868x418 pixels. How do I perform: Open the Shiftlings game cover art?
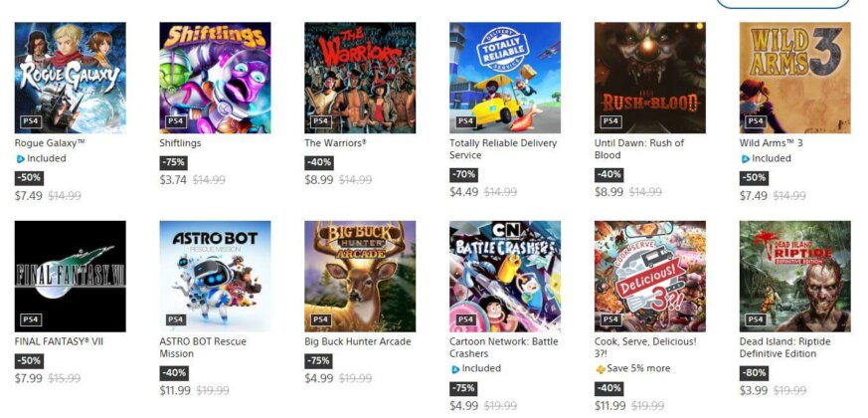pos(215,78)
